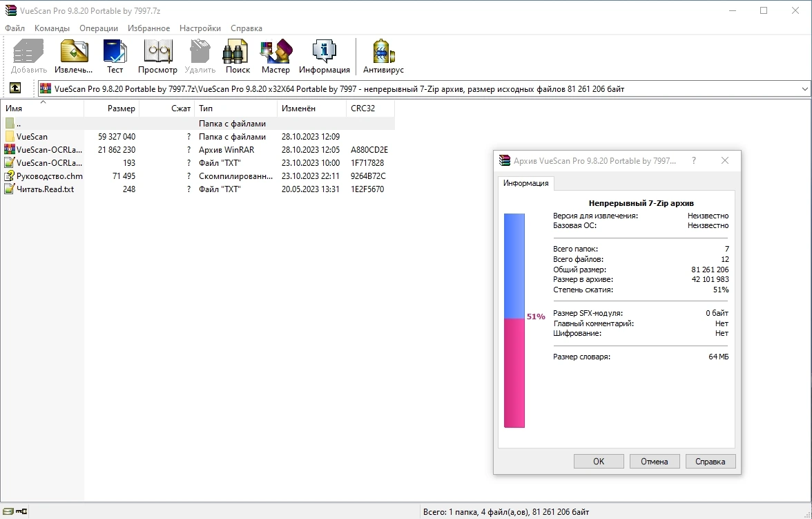Click the Общий размер value 81 261 206
The width and height of the screenshot is (812, 519).
(x=710, y=270)
